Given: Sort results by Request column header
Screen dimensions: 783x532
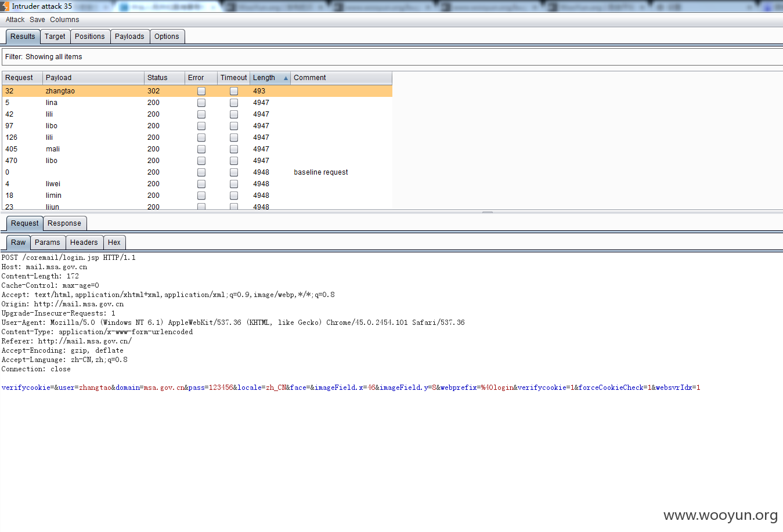Looking at the screenshot, I should tap(22, 78).
